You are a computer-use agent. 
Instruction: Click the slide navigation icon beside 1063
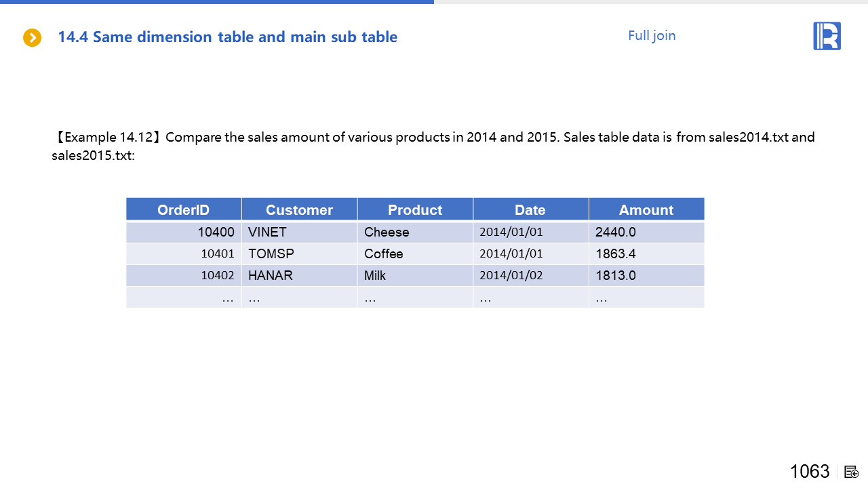coord(852,472)
